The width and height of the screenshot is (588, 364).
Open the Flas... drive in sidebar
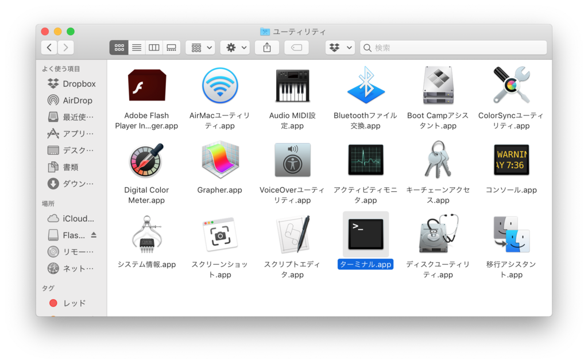67,235
